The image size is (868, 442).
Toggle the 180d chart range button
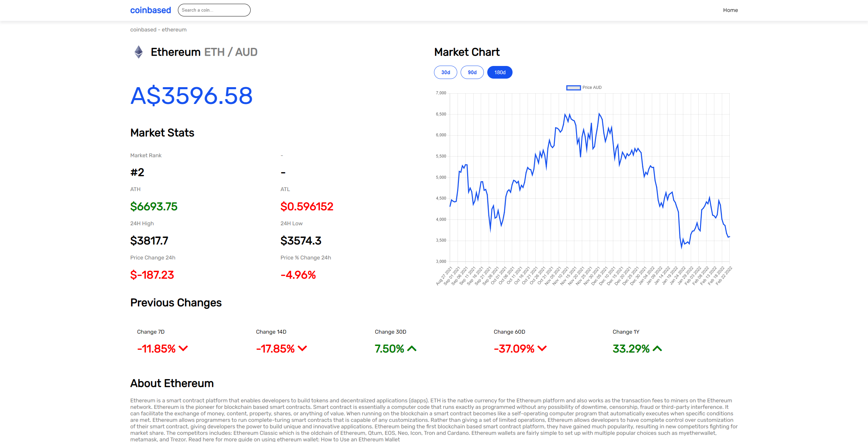[x=500, y=72]
